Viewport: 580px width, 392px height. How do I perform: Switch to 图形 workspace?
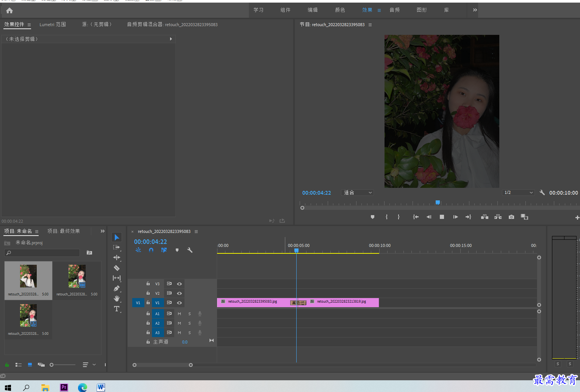(x=422, y=10)
